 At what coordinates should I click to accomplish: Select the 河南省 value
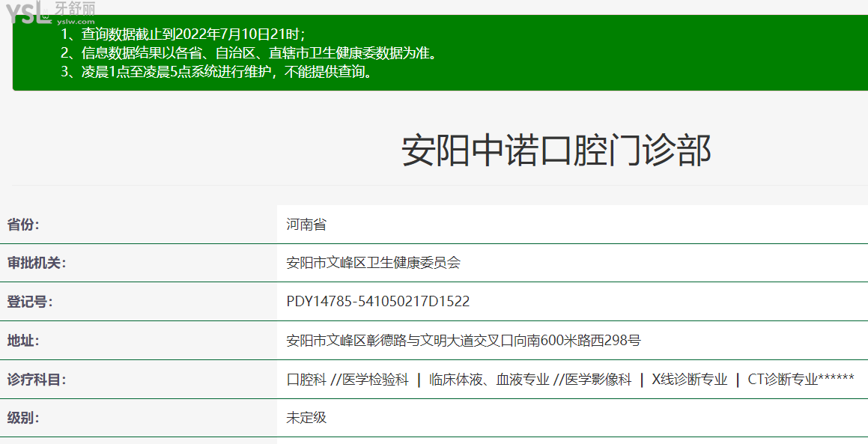point(306,224)
